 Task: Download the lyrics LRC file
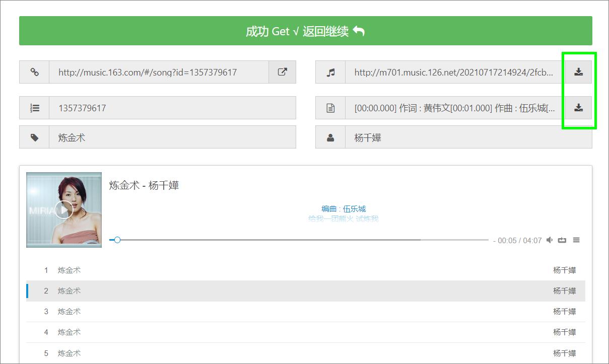(578, 107)
